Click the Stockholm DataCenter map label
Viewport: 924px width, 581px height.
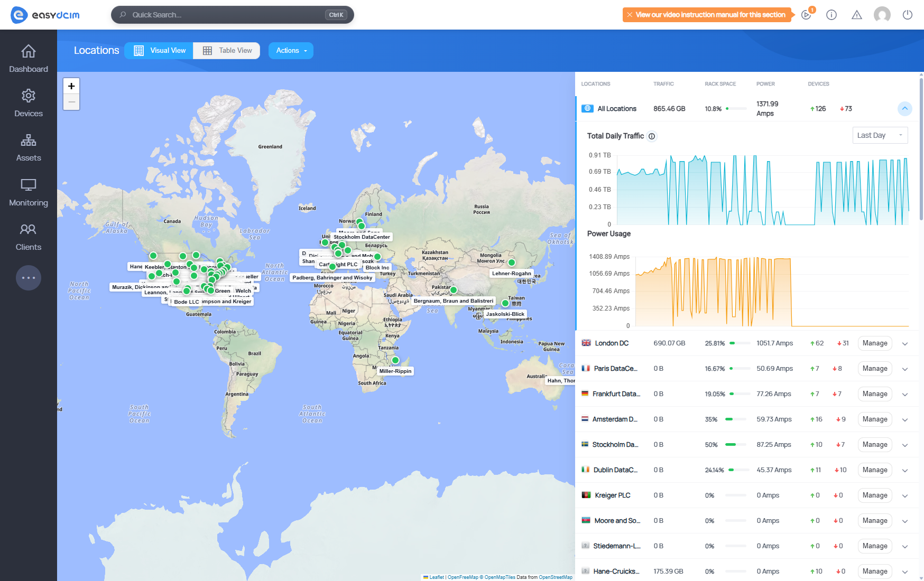click(362, 237)
